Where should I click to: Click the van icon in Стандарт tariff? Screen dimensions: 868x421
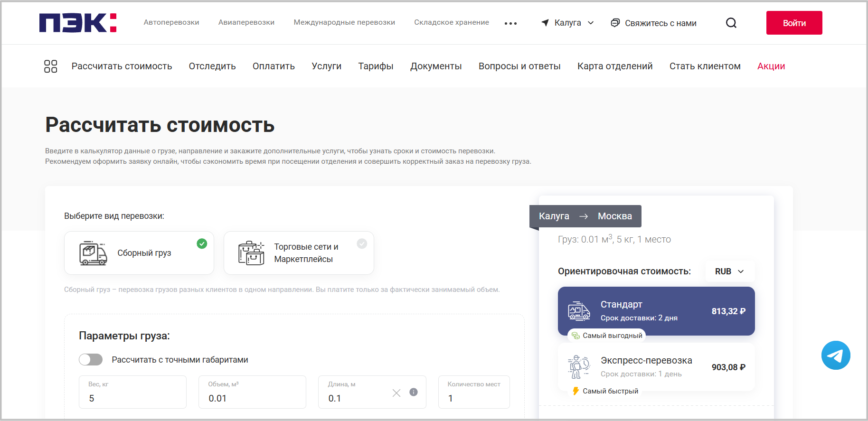579,311
